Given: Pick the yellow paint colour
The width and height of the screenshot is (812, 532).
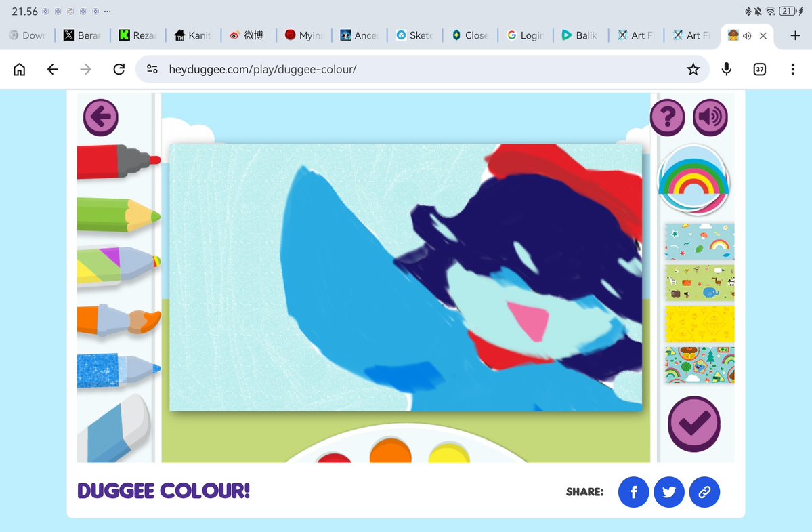Looking at the screenshot, I should click(x=449, y=452).
